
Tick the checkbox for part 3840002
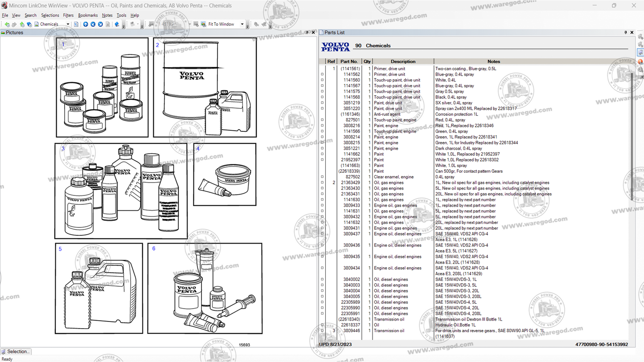point(322,280)
